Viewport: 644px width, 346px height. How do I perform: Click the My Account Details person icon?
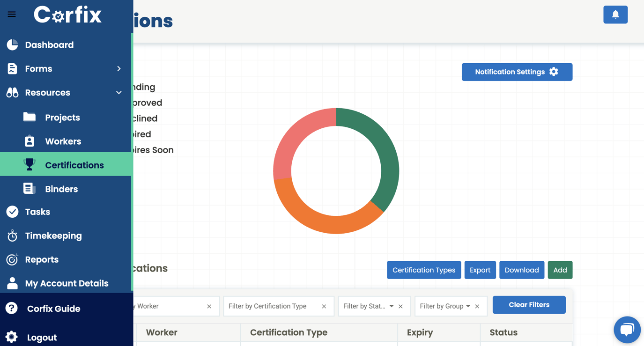(12, 283)
